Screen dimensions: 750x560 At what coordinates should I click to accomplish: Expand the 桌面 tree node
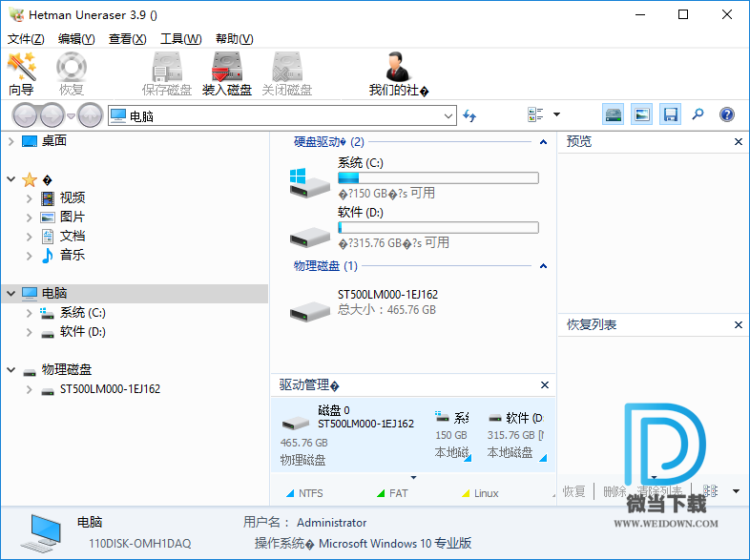[x=11, y=141]
